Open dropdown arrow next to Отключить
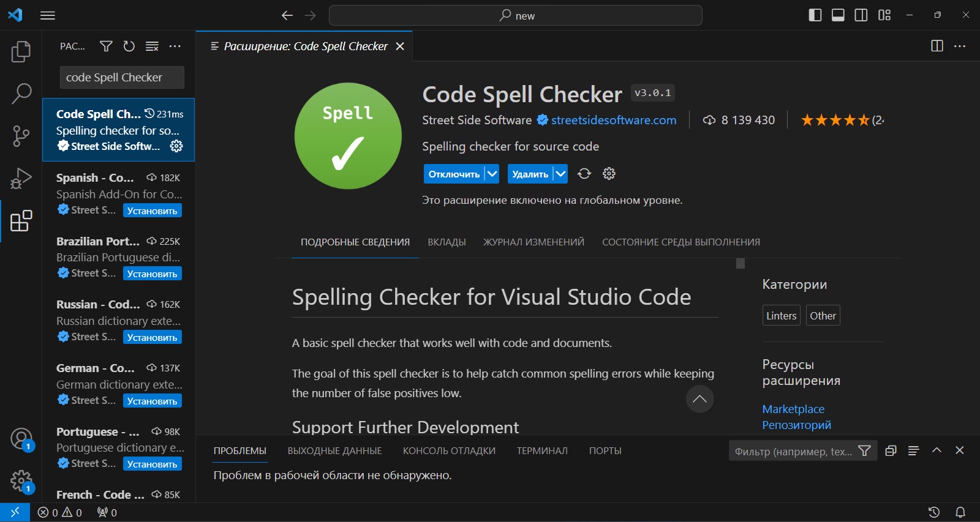 [x=492, y=174]
